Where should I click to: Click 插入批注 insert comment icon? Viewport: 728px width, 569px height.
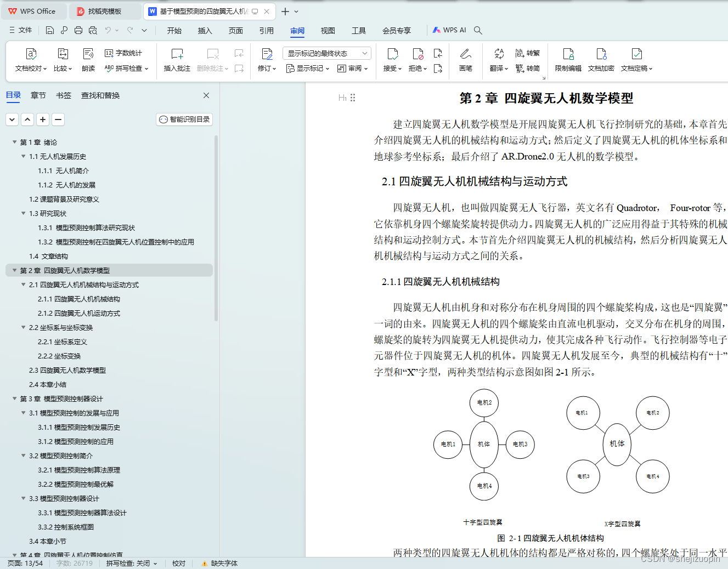177,54
